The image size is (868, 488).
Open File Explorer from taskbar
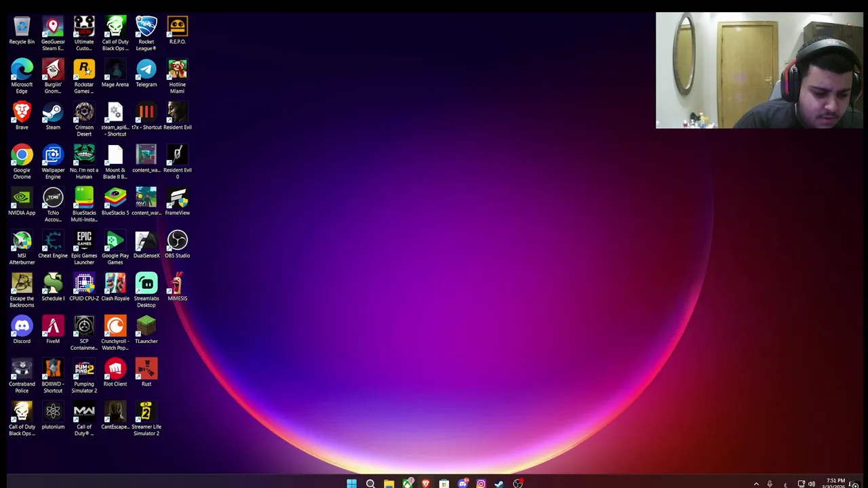click(389, 483)
